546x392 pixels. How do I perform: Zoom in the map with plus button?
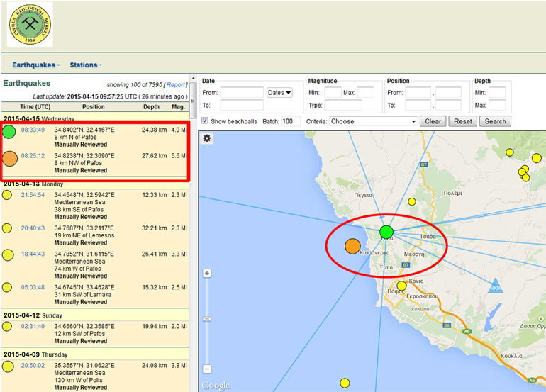point(207,274)
